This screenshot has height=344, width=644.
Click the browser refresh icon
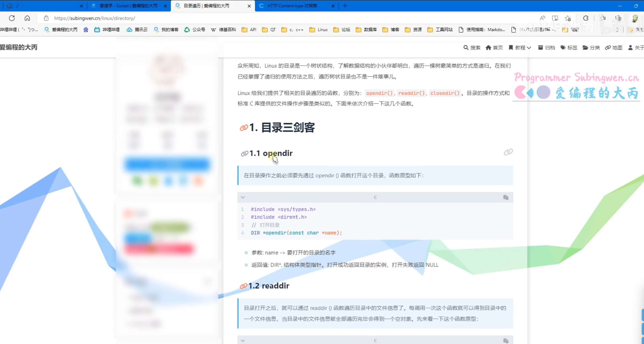12,18
